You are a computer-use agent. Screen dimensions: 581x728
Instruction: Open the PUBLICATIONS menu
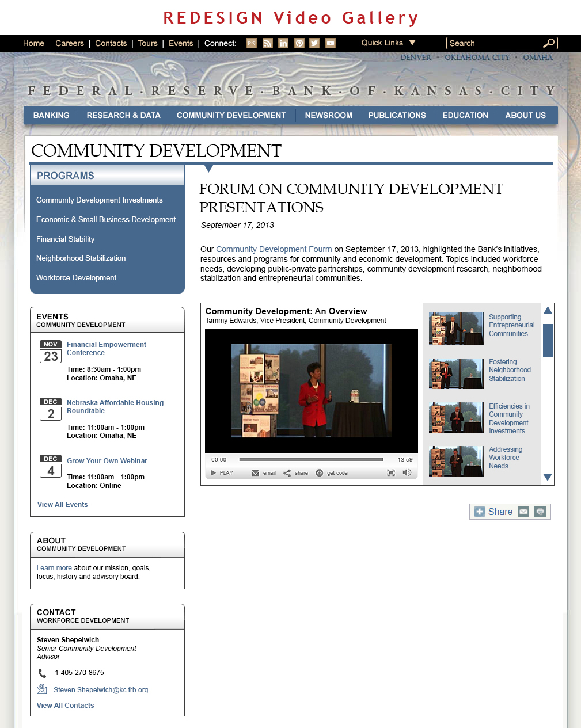(397, 115)
